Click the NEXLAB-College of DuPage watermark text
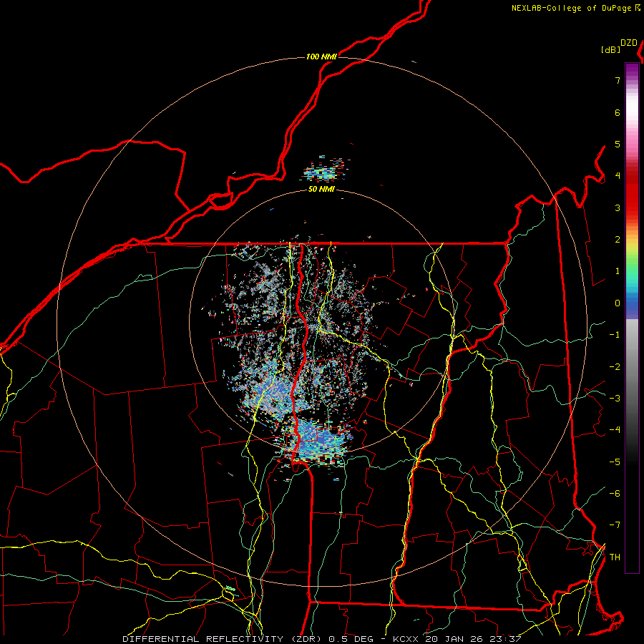 point(571,8)
